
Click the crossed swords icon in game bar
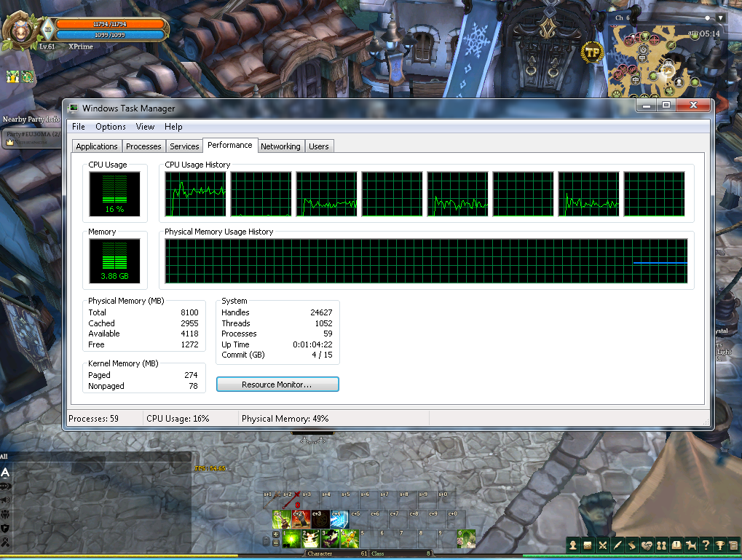pyautogui.click(x=603, y=545)
